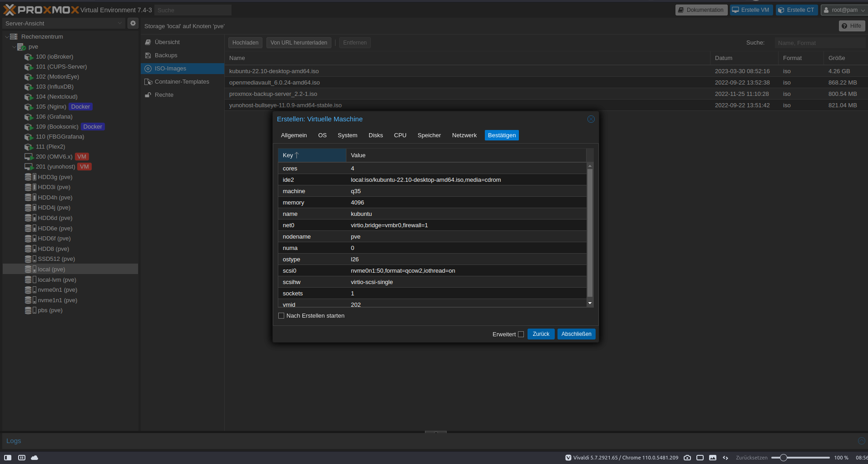Switch to the OS tab
Screen dimensions: 868x464
(x=322, y=135)
